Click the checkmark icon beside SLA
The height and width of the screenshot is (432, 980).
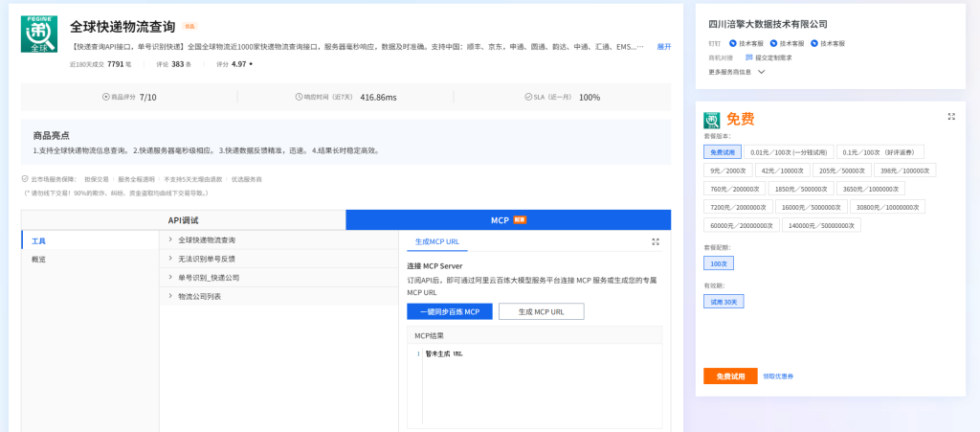click(x=528, y=97)
